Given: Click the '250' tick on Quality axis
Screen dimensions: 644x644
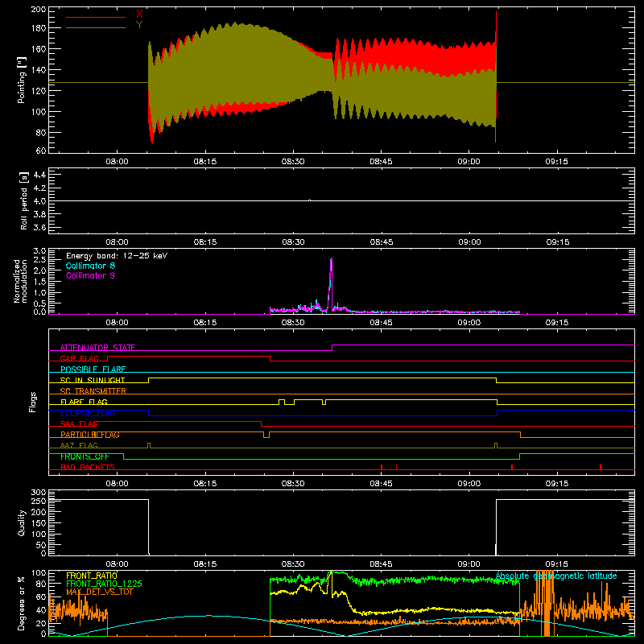Looking at the screenshot, I should click(39, 502).
